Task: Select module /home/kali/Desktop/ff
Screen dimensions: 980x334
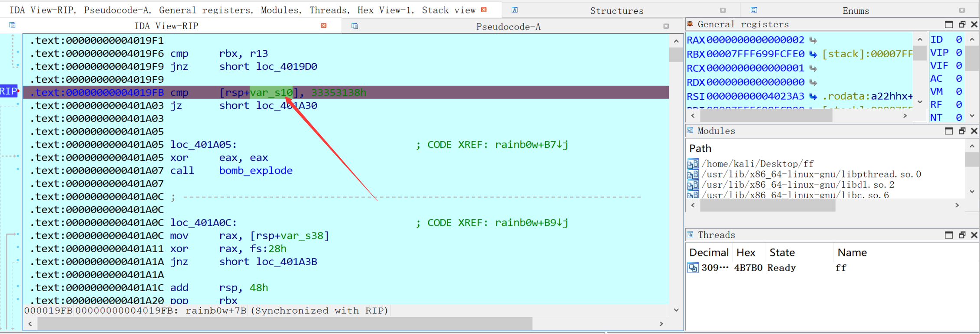Action: [x=758, y=164]
